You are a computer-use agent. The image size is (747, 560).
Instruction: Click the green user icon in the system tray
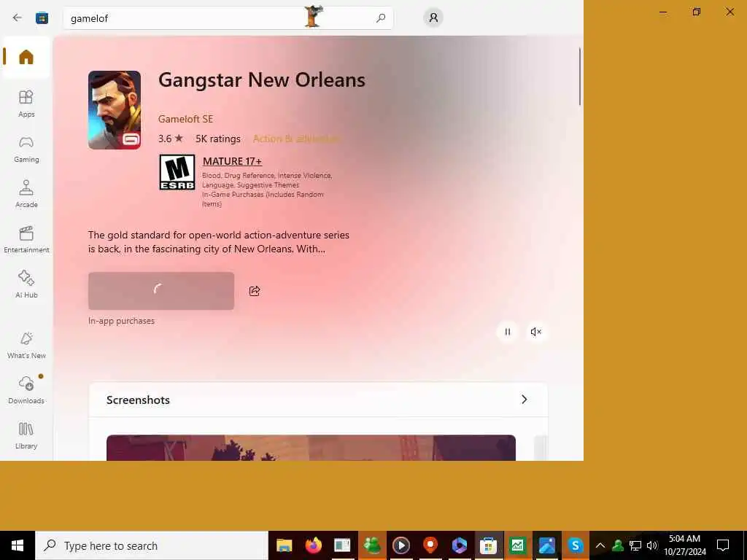point(618,545)
